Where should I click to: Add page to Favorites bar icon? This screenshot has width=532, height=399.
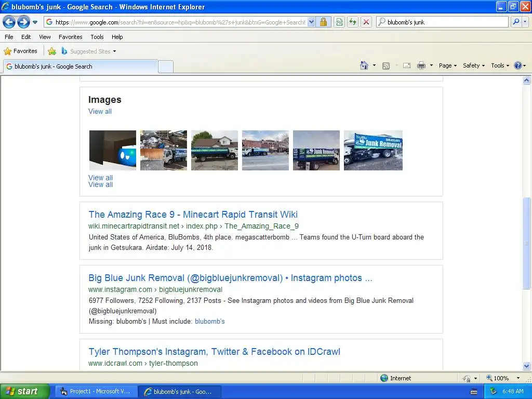pyautogui.click(x=51, y=51)
